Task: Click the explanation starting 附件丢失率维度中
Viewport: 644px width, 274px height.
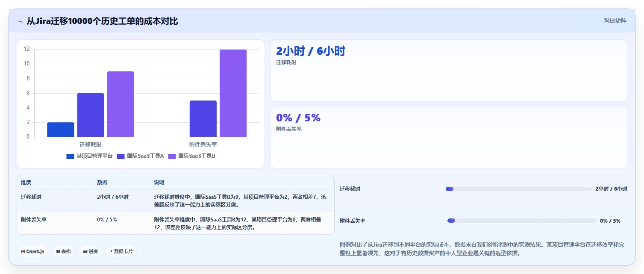Action: [238, 223]
